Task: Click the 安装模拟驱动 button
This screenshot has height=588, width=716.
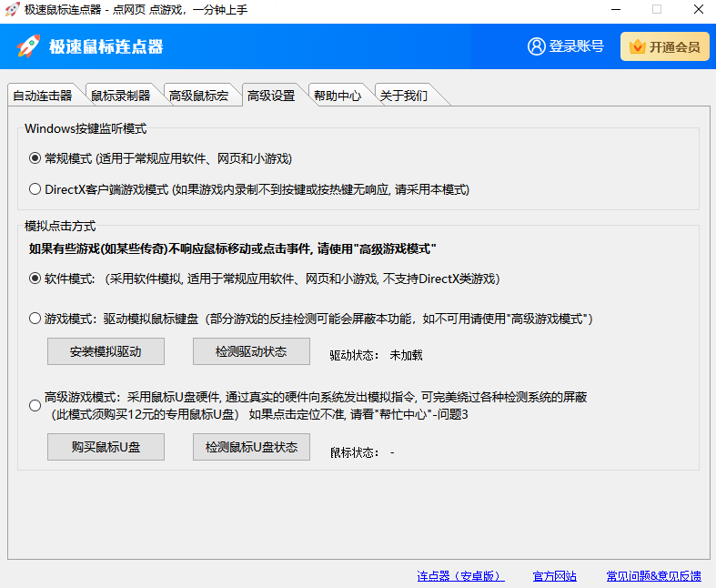Action: coord(106,351)
